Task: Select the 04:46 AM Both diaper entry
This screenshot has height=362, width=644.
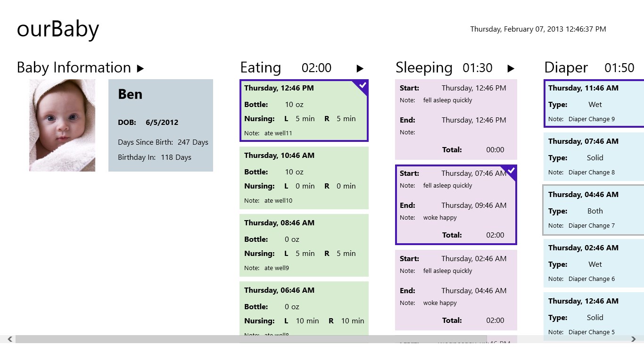Action: tap(593, 210)
